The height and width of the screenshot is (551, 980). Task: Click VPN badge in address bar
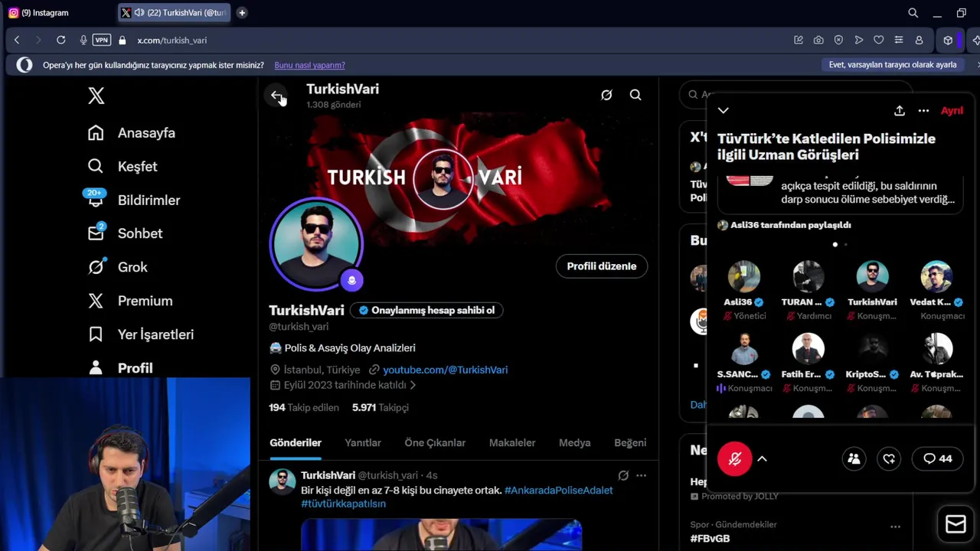[101, 40]
